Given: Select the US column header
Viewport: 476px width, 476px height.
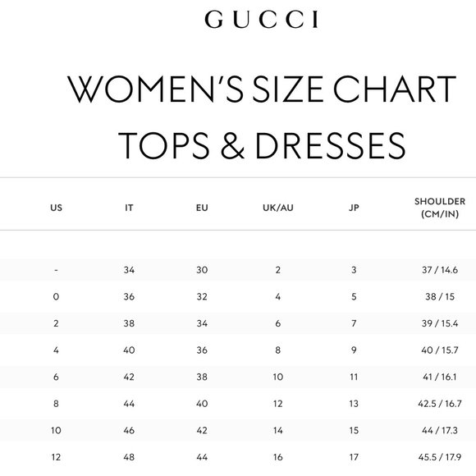Looking at the screenshot, I should (56, 208).
